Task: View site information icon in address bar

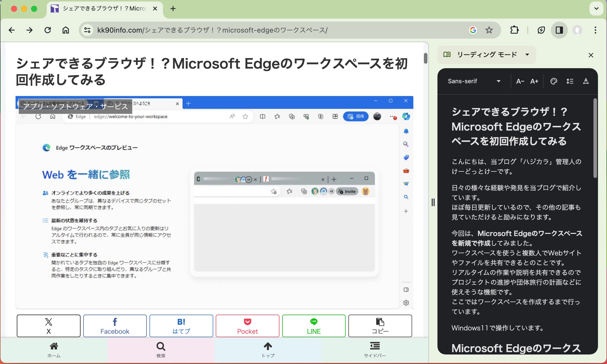Action: point(87,30)
